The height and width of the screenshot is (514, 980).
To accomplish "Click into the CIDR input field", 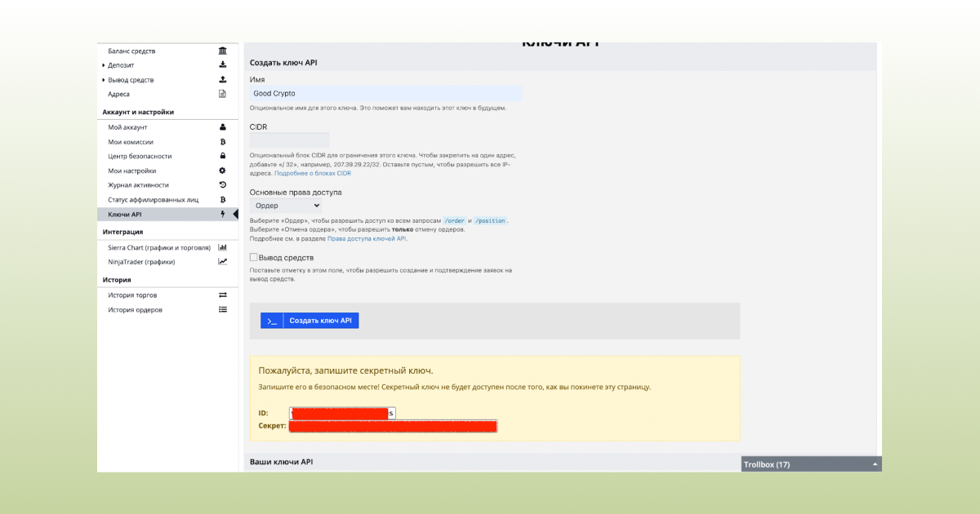I will [x=289, y=140].
